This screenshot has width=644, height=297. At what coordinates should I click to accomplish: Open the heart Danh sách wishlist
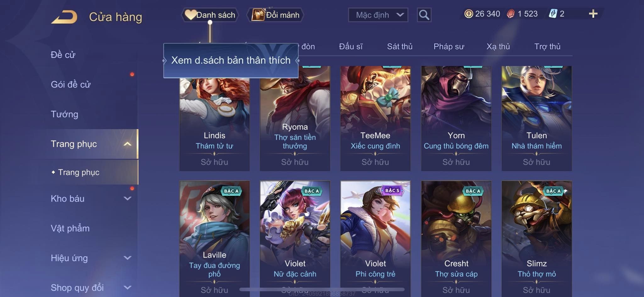[210, 15]
